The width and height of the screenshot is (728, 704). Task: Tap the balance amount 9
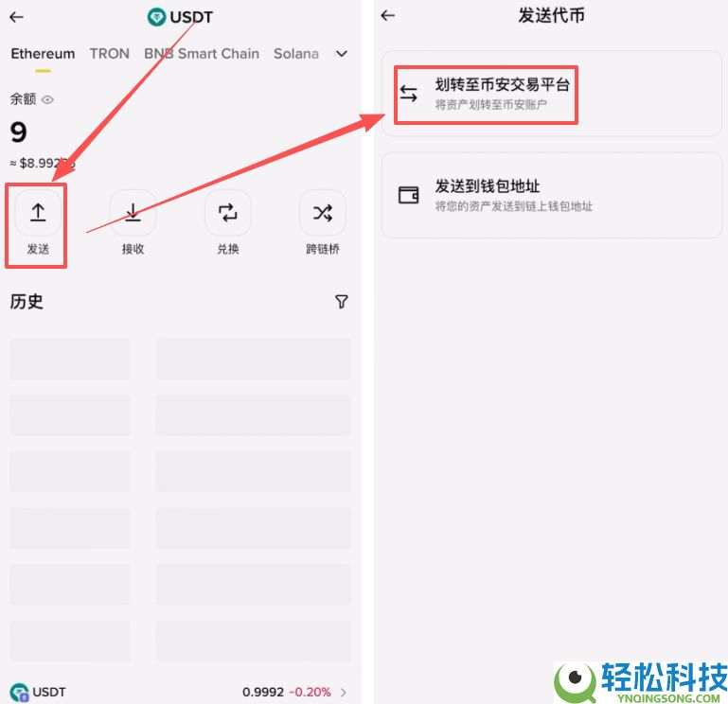(19, 132)
